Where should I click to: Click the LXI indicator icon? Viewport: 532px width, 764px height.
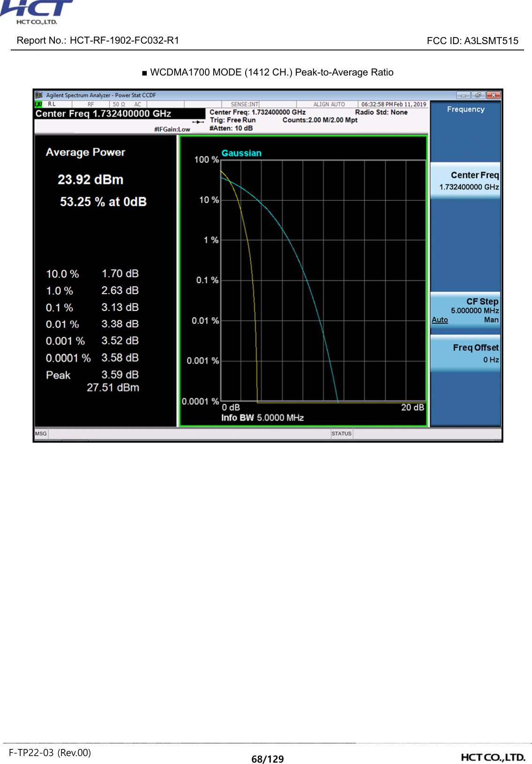39,104
